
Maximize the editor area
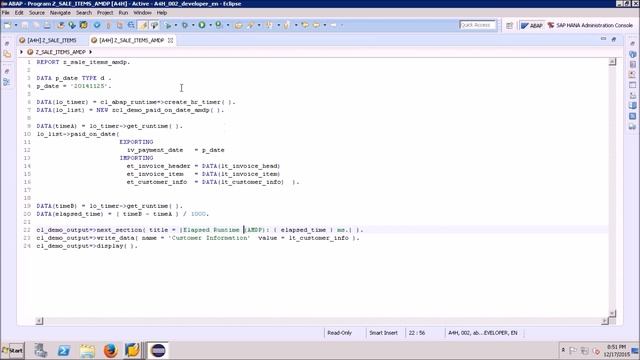point(614,39)
